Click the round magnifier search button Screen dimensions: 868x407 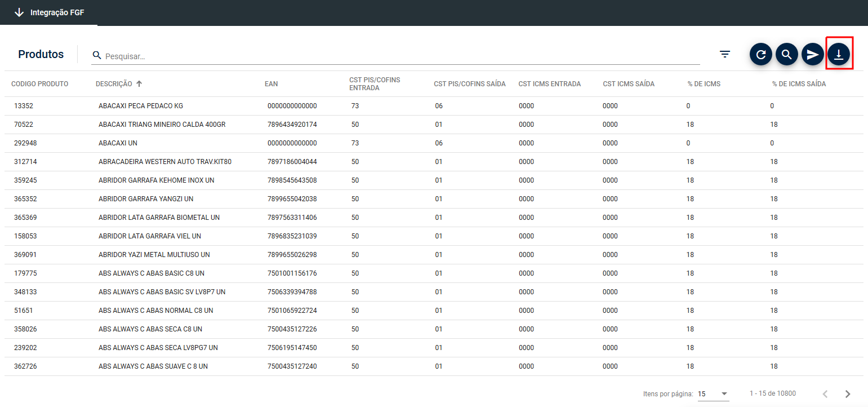786,54
